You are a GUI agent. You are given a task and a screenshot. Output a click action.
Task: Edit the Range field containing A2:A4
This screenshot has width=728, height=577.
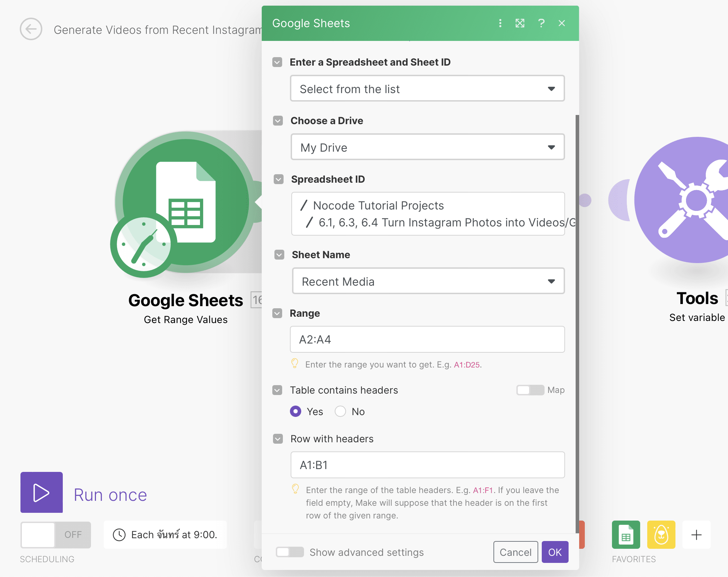[427, 339]
